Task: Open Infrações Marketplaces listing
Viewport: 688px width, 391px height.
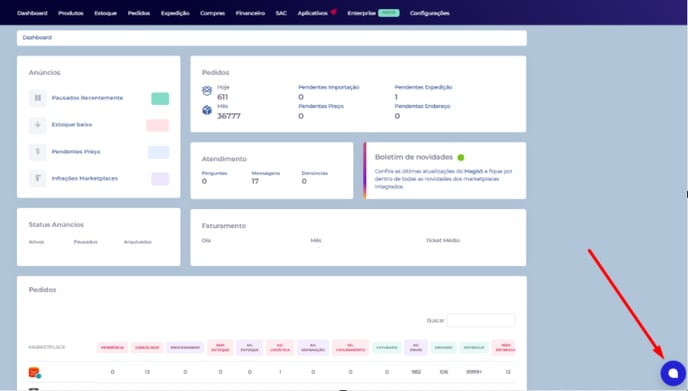Action: click(x=85, y=178)
